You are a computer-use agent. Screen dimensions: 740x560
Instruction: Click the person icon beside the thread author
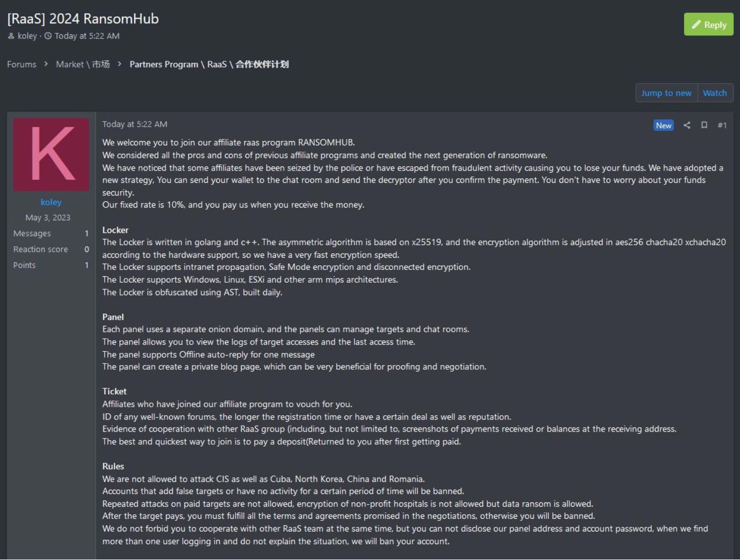(11, 36)
